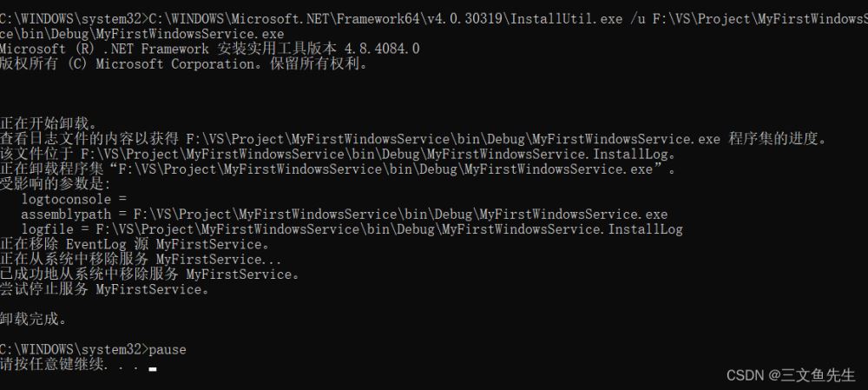Click the line 正在从系统中移除服务 MyFirstService...

141,259
